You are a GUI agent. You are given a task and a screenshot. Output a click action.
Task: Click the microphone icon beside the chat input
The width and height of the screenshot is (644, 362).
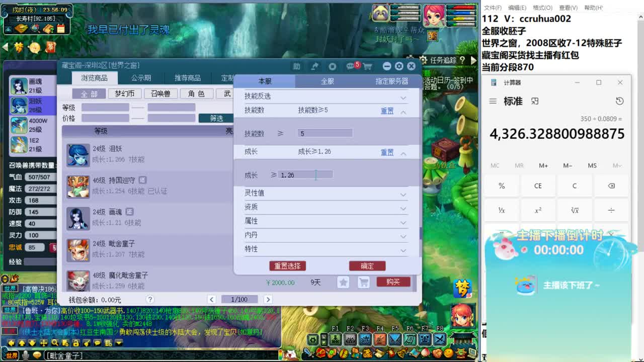click(x=25, y=356)
